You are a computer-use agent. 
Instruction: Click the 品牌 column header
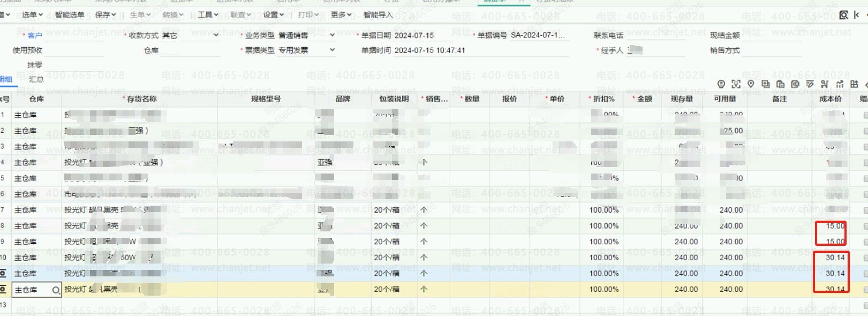click(x=343, y=99)
